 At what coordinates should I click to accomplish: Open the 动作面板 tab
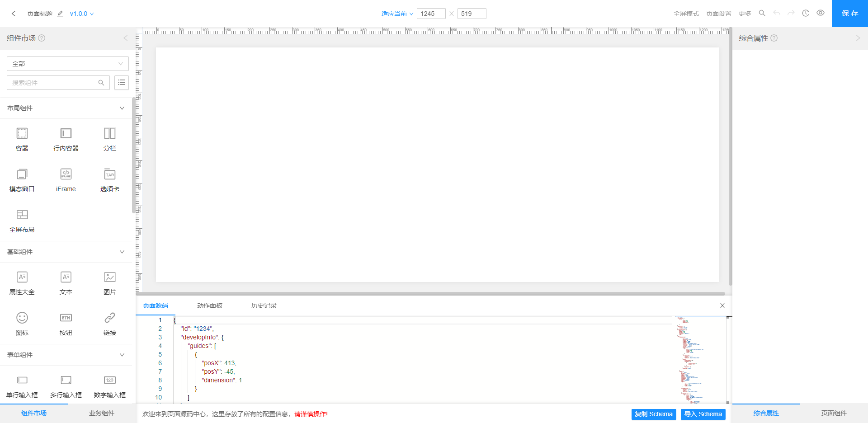tap(210, 305)
